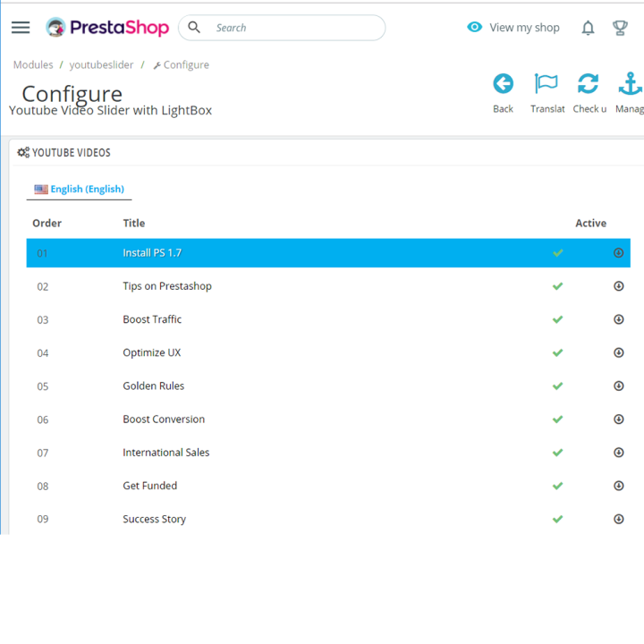644x644 pixels.
Task: Open the Translate flag icon
Action: point(547,84)
